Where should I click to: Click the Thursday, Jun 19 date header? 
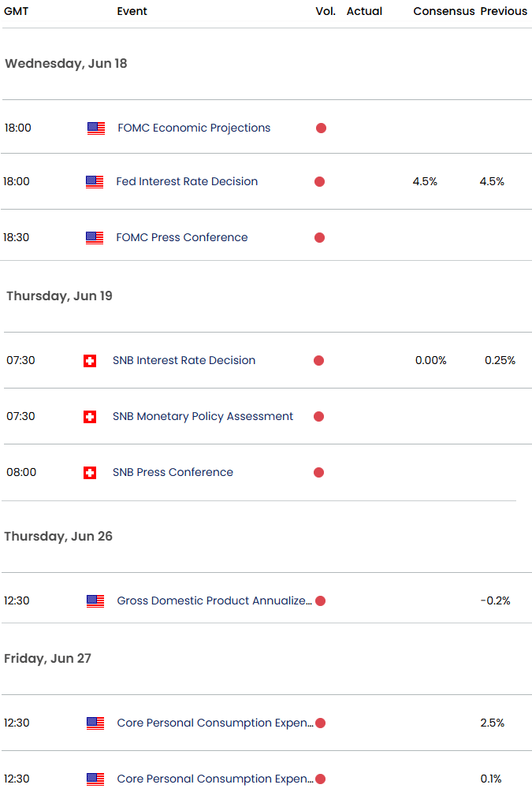[59, 296]
